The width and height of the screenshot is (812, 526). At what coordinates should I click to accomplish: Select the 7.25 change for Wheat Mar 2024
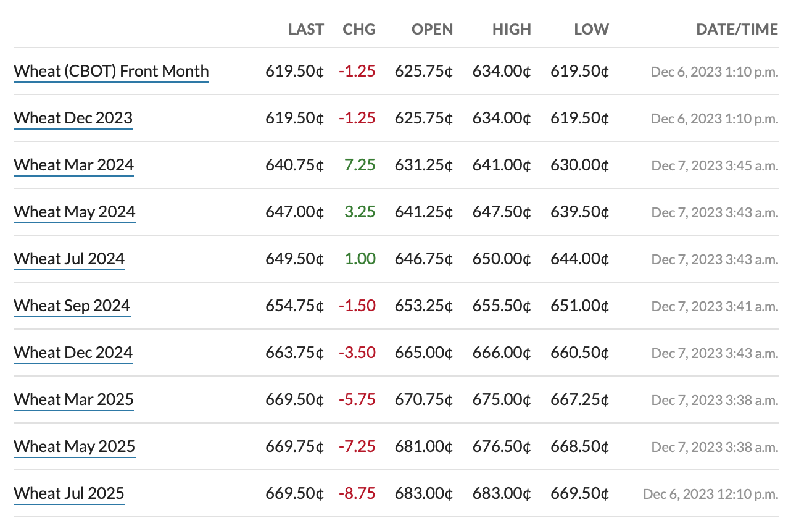point(360,165)
